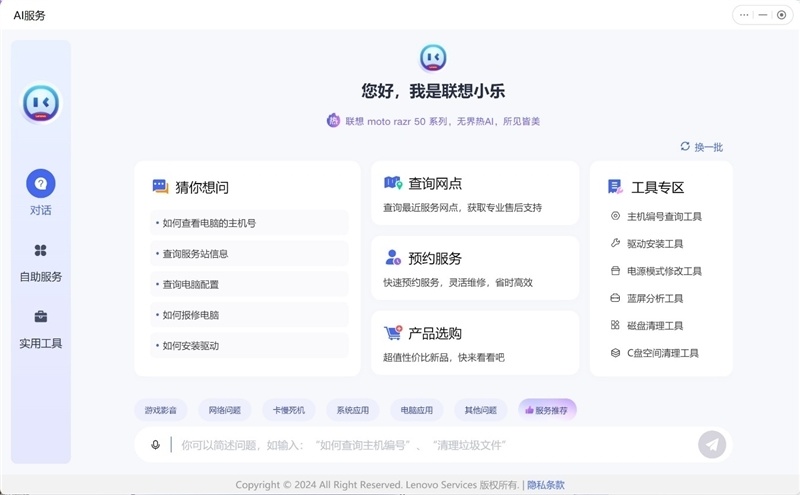This screenshot has width=800, height=495.
Task: Click the 产品选购 shopping cart icon
Action: [x=392, y=333]
